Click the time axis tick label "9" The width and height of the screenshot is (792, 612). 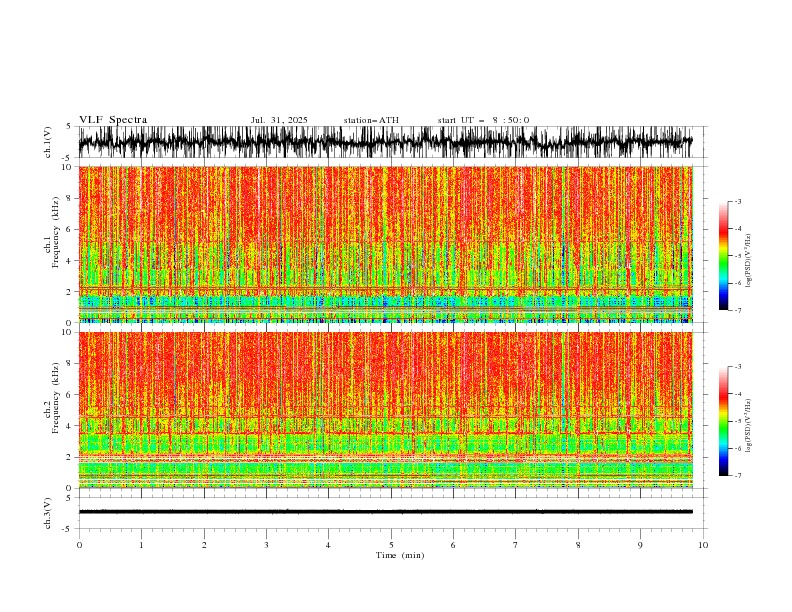point(640,545)
